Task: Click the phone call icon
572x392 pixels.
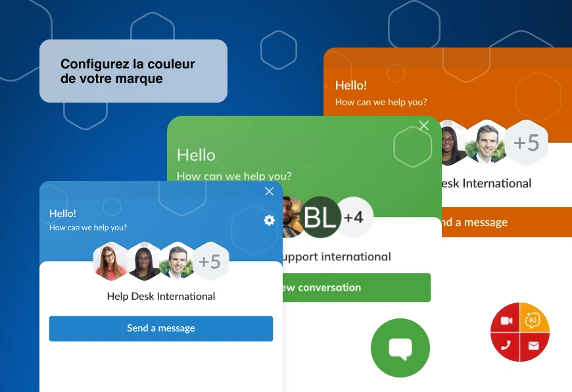Action: (x=506, y=345)
